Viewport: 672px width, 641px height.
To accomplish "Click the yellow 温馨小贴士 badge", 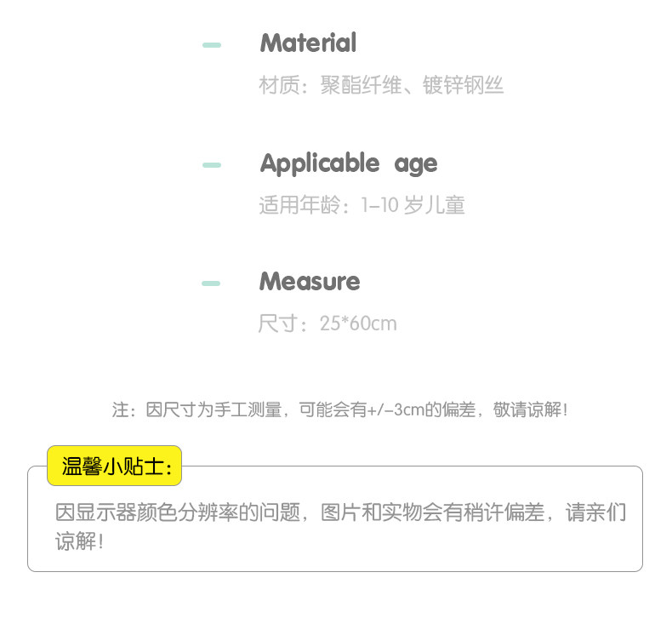I will tap(114, 466).
